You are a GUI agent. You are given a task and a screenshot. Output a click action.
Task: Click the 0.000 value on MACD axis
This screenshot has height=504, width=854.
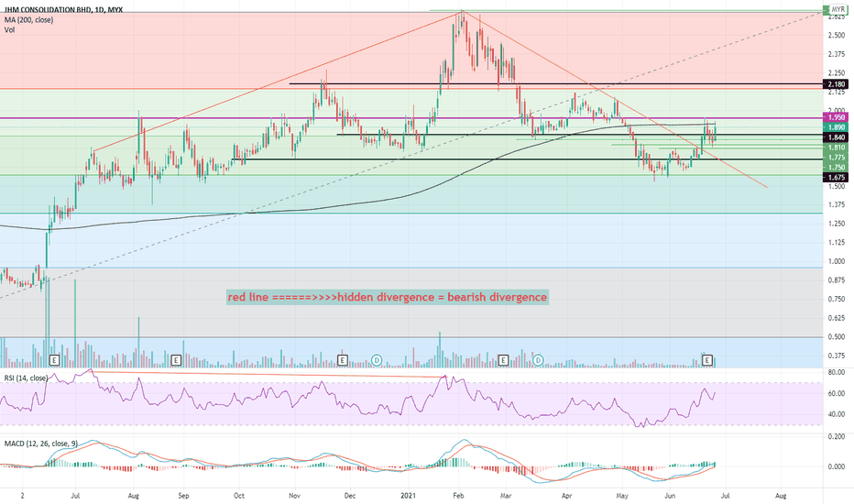(837, 466)
